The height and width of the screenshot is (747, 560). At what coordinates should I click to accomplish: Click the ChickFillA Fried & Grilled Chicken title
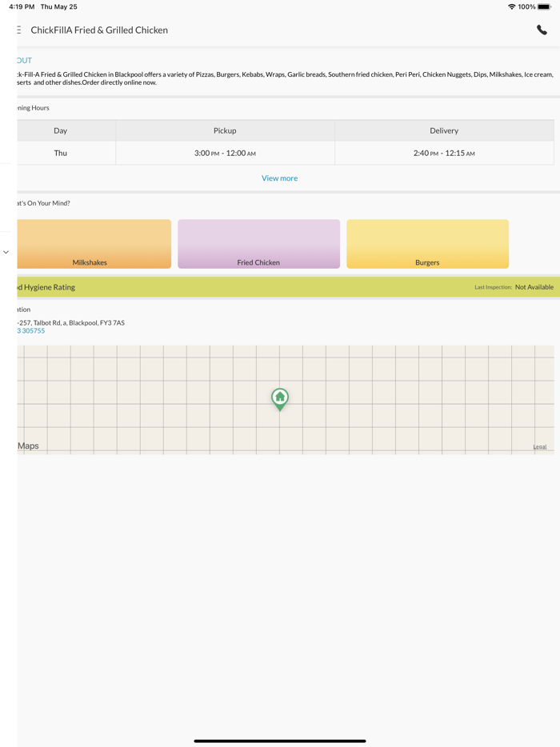click(x=99, y=30)
